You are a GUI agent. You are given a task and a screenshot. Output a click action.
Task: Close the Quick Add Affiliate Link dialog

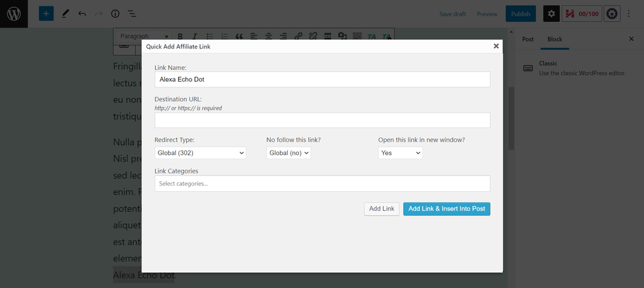click(x=496, y=46)
